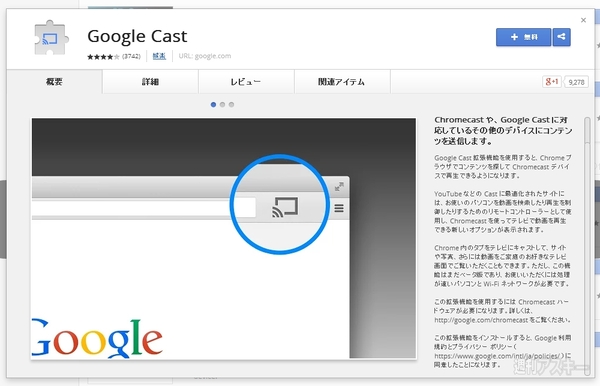
Task: Select the first screenshot carousel dot
Action: (x=213, y=104)
